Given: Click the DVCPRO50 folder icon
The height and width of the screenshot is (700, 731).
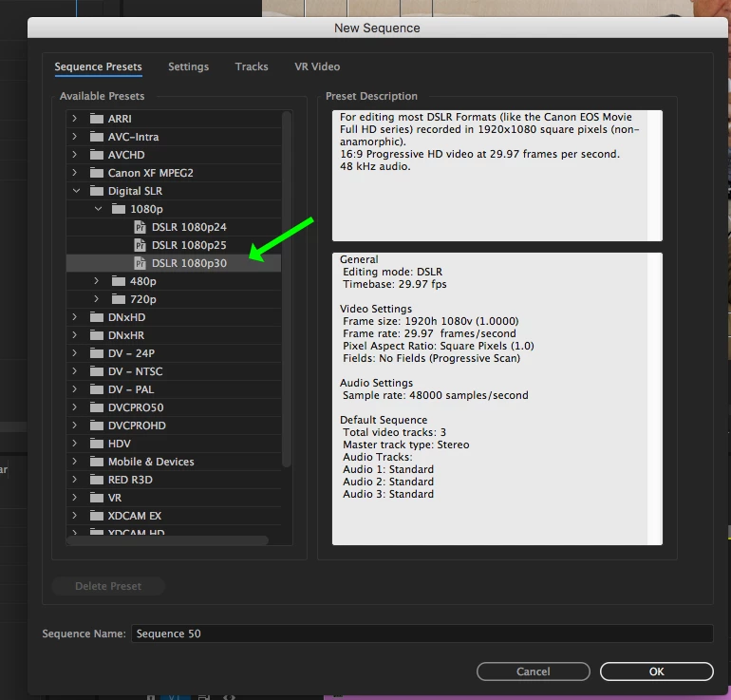Looking at the screenshot, I should tap(97, 407).
